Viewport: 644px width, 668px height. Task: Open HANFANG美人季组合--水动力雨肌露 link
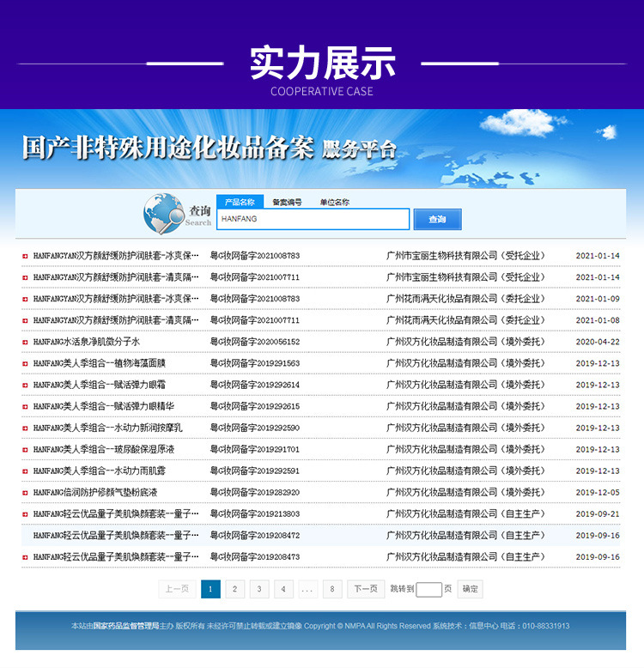coord(100,471)
